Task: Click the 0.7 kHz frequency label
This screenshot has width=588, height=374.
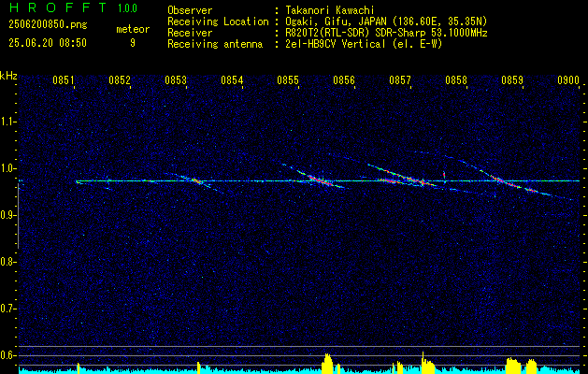Action: coord(7,309)
